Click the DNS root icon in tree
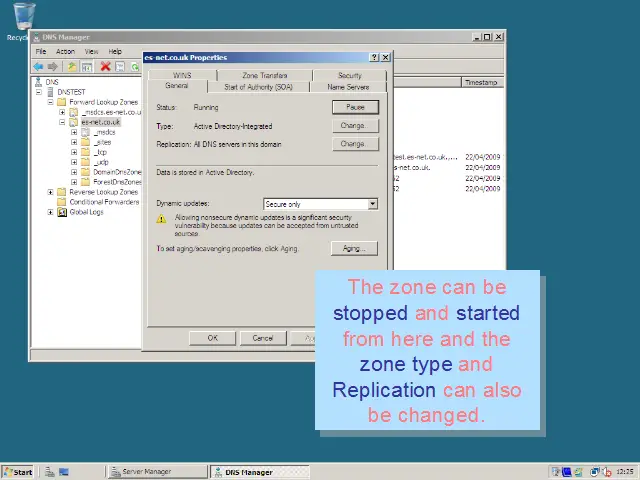Image resolution: width=640 pixels, height=480 pixels. coord(38,82)
